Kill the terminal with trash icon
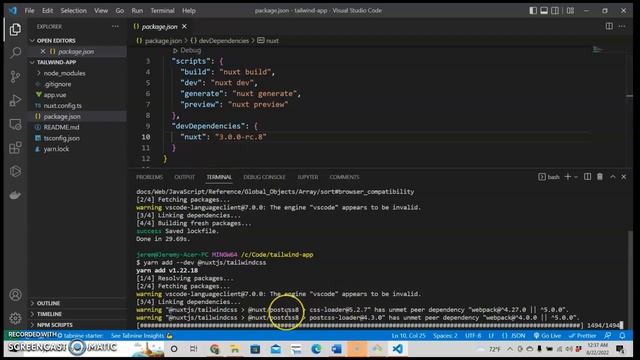This screenshot has width=640, height=360. [x=600, y=177]
